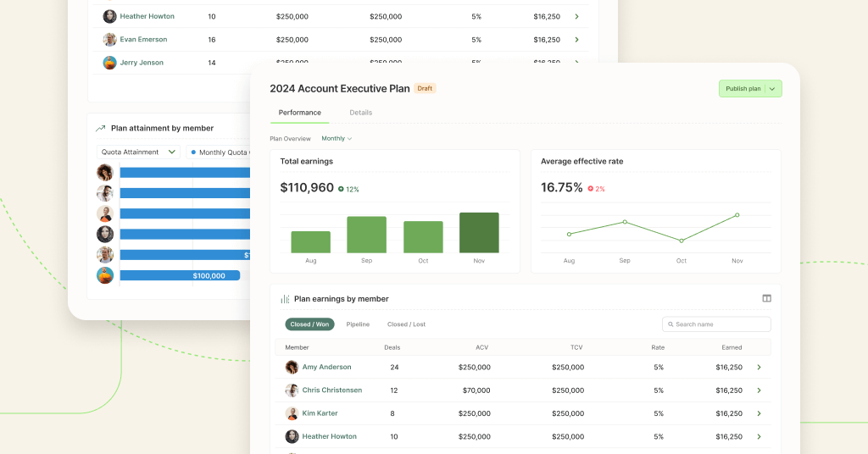This screenshot has height=454, width=868.
Task: Click the red 2% decrease indicator
Action: tap(596, 189)
